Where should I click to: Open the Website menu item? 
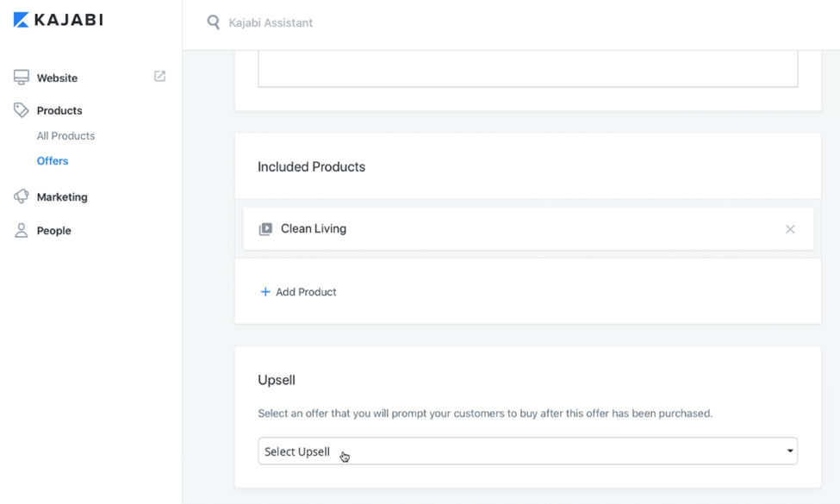(x=57, y=78)
